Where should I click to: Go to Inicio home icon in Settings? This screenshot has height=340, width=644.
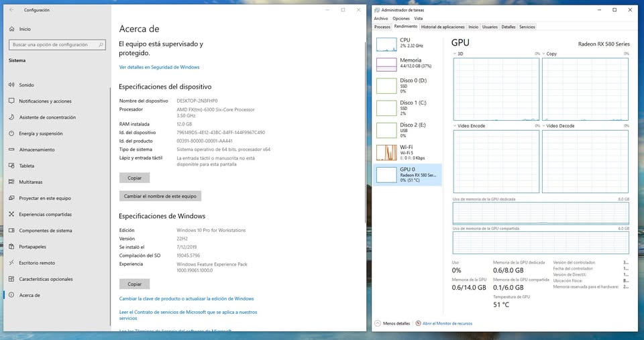(11, 29)
